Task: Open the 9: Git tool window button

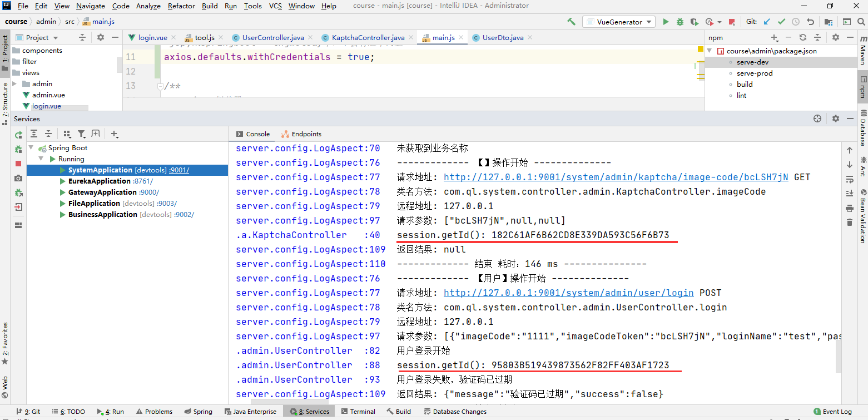Action: 28,412
